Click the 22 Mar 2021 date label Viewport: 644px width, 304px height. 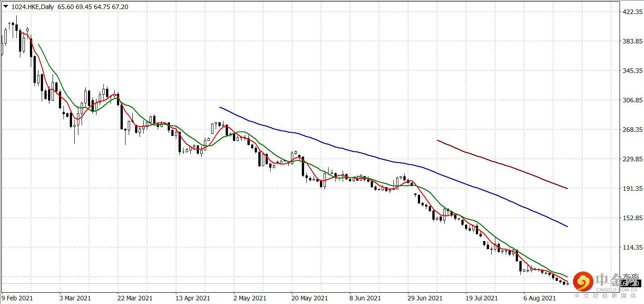[x=135, y=298]
